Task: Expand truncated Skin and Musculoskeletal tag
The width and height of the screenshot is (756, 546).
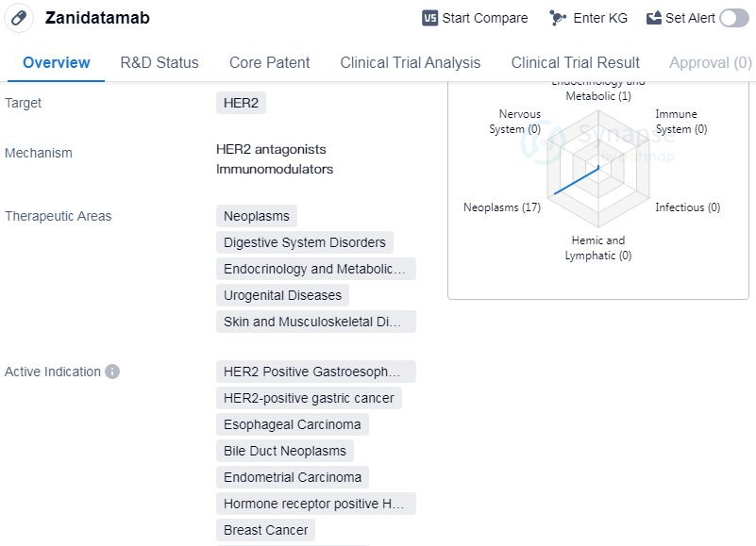Action: 315,322
